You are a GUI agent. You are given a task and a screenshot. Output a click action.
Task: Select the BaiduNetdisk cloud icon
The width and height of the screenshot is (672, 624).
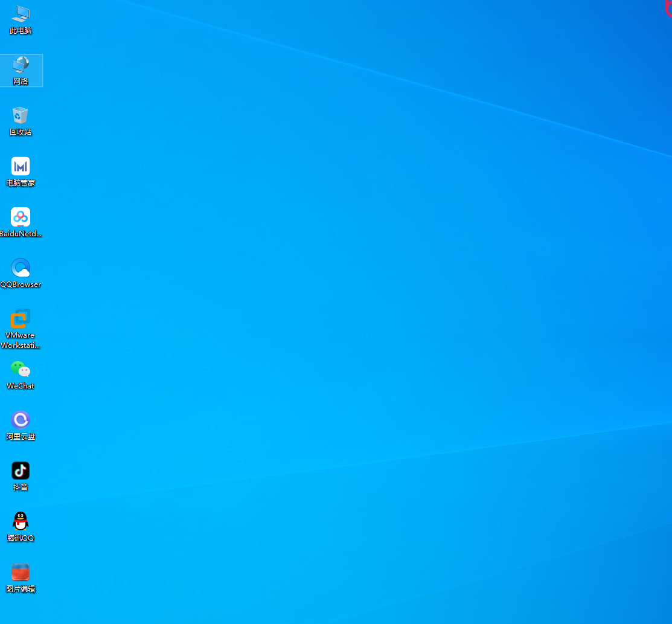pyautogui.click(x=21, y=217)
